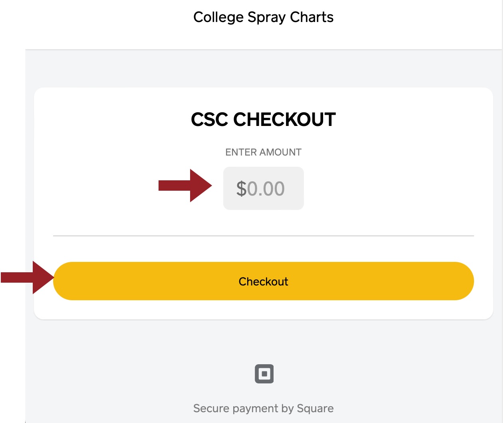This screenshot has width=504, height=423.
Task: Click the dollar sign in the amount field
Action: point(241,189)
